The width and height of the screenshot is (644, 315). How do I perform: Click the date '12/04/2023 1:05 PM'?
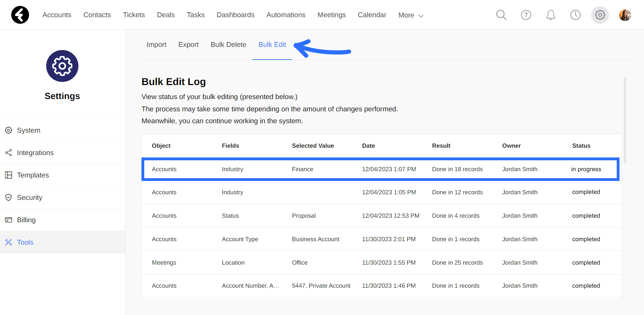[x=389, y=192]
